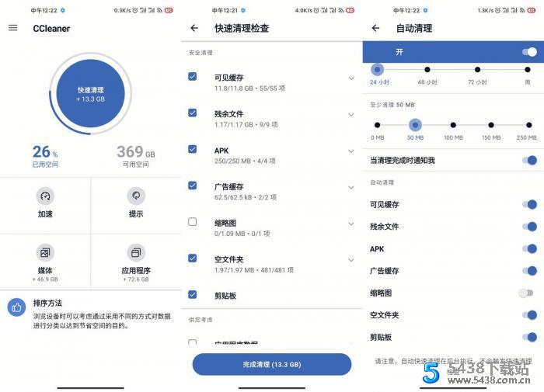Toggle Ad Cache auto clean switch
The image size is (544, 392).
point(530,271)
